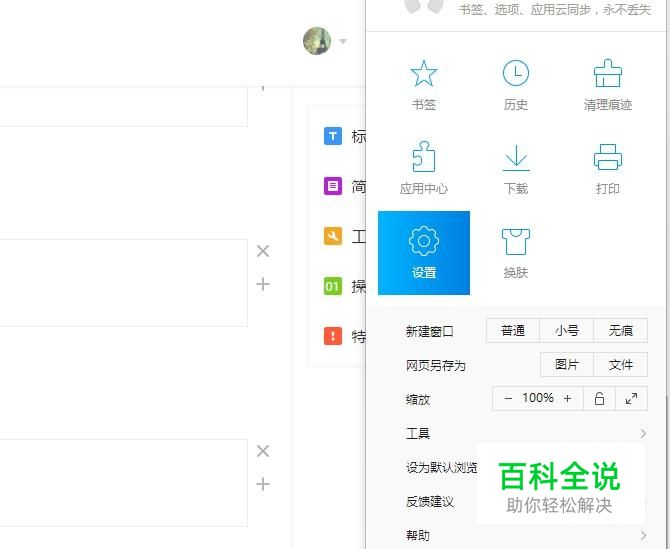Save webpage as 图片
This screenshot has height=549, width=670.
click(x=567, y=364)
